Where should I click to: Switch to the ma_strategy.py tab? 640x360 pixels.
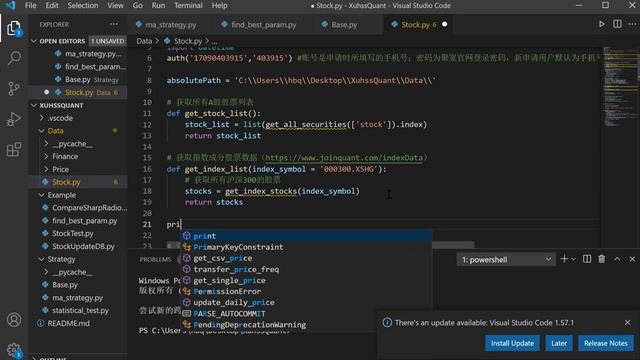coord(170,24)
